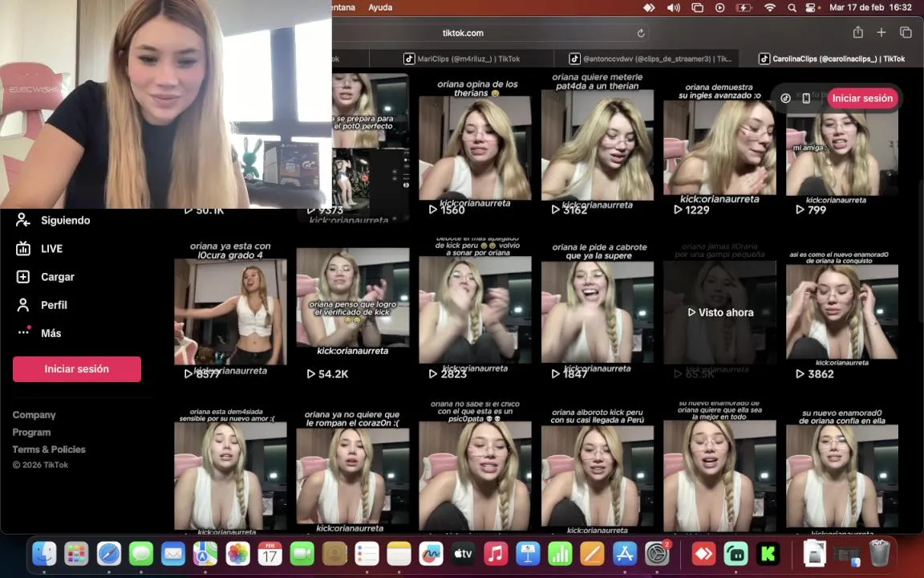
Task: Open the Trash in the Dock
Action: [x=880, y=553]
